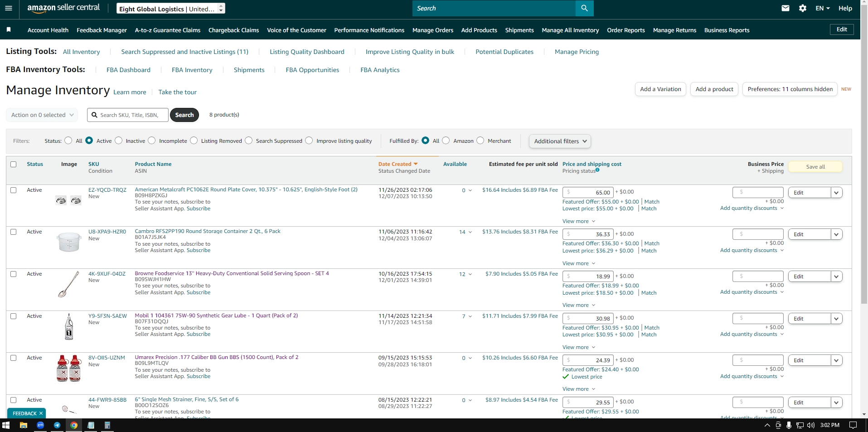Click the Umarex BB bottles product image
868x432 pixels.
tap(69, 368)
